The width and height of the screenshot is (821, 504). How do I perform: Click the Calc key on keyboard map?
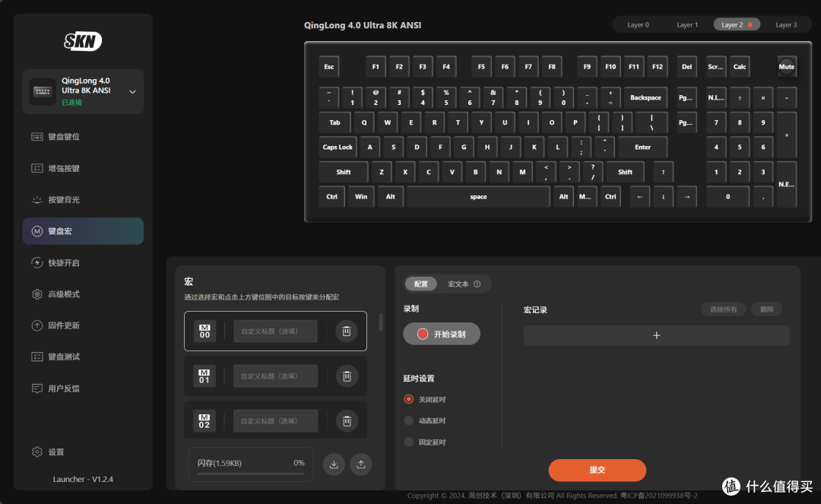point(740,66)
